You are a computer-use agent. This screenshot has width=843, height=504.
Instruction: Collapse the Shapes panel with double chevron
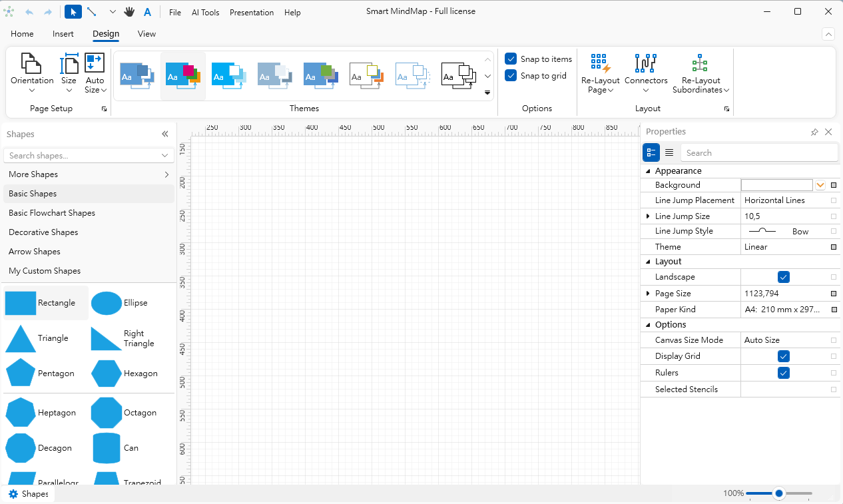(165, 134)
